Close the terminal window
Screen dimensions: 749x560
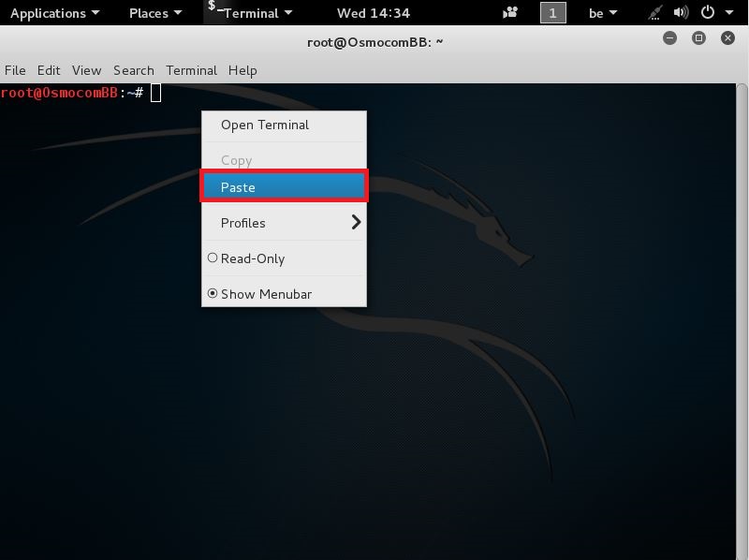(728, 37)
